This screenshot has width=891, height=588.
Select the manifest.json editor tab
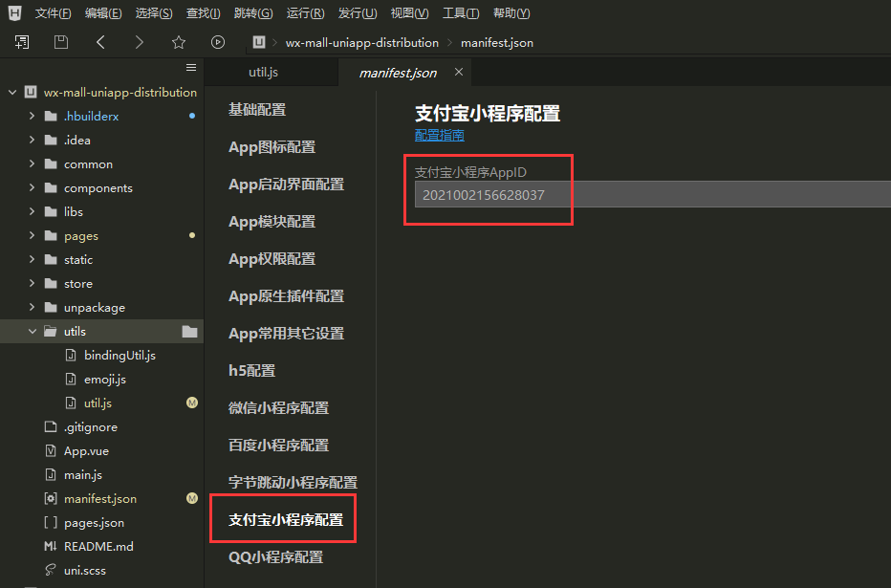coord(398,73)
